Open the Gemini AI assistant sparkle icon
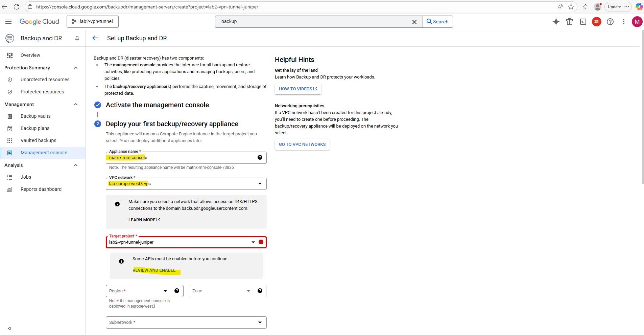Image resolution: width=644 pixels, height=335 pixels. (x=556, y=22)
